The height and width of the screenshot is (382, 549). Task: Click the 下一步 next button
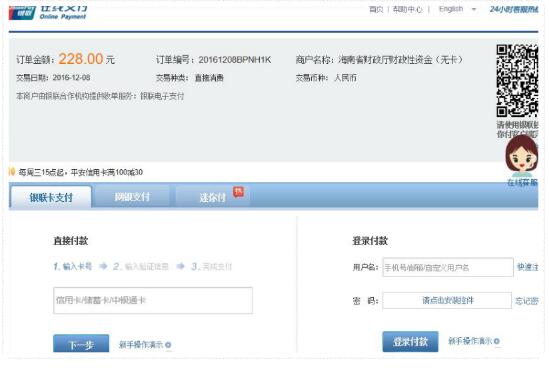[81, 344]
